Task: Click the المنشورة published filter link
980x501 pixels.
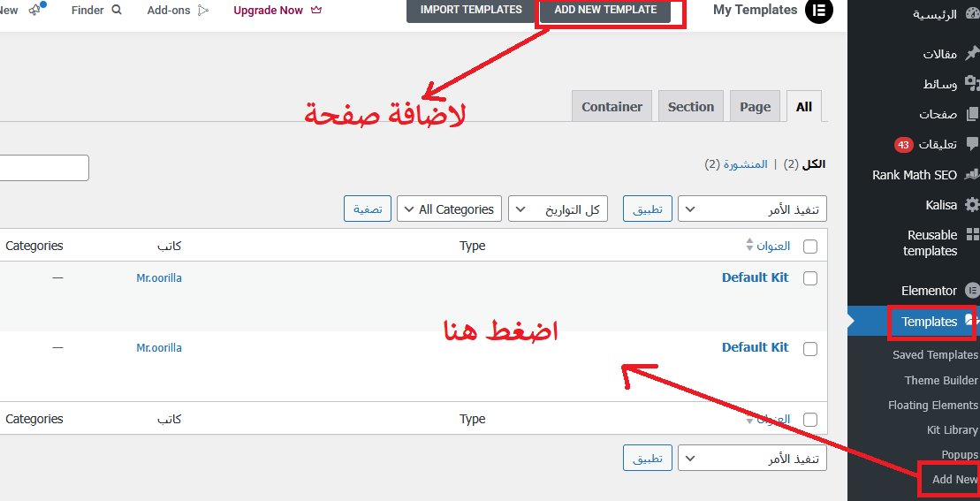Action: click(x=745, y=164)
